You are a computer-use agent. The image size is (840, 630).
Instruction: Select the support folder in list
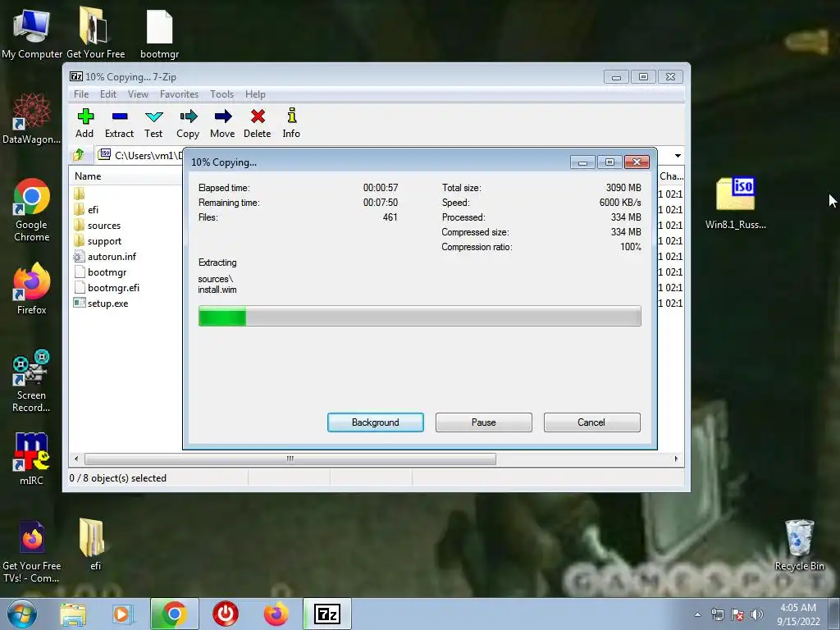(x=104, y=241)
